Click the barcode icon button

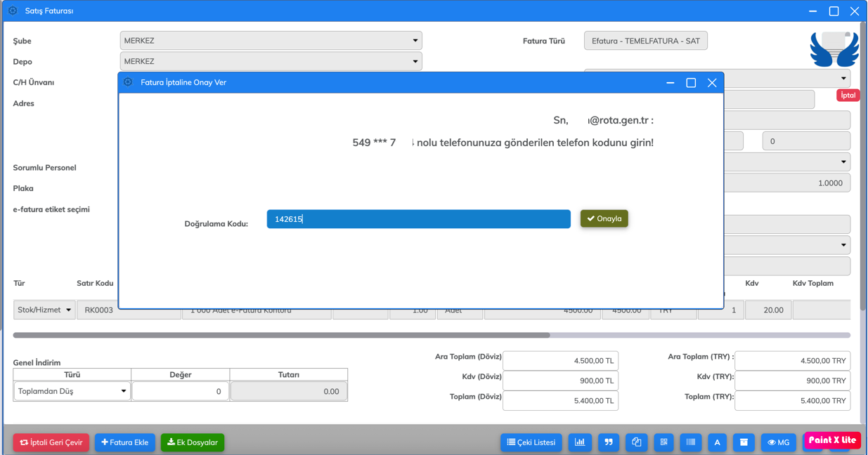pos(691,442)
